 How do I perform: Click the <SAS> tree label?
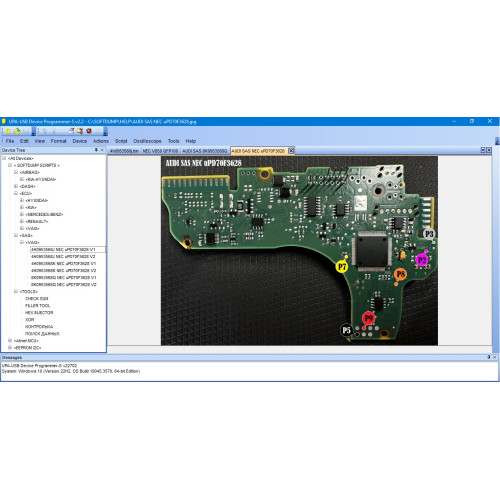click(x=26, y=235)
